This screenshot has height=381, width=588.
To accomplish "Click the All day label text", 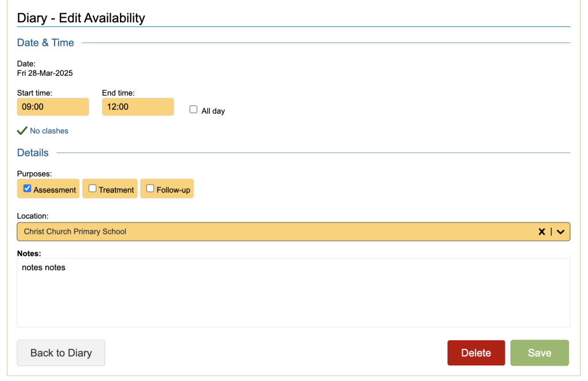I will (213, 111).
